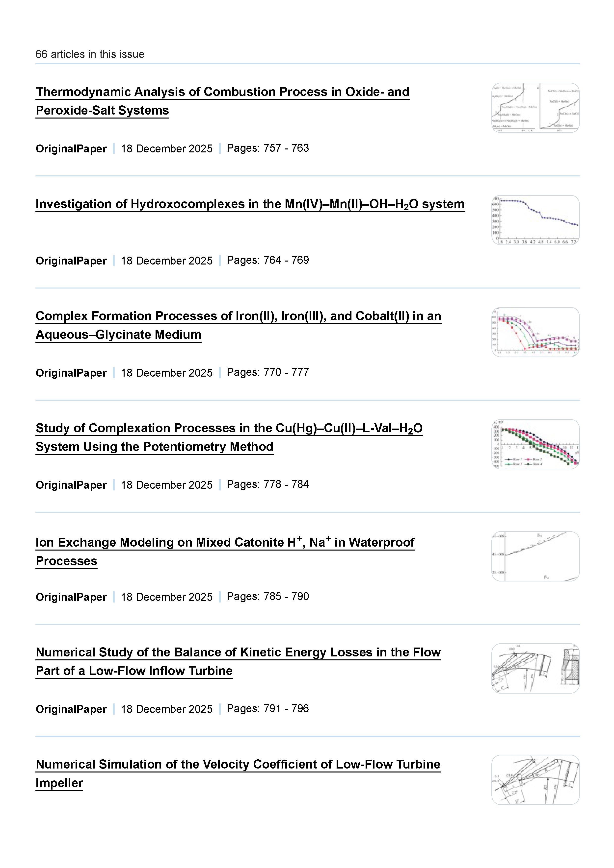The image size is (614, 868).
Task: Click the 'Pages: 791 - 796' label
Action: pyautogui.click(x=267, y=708)
